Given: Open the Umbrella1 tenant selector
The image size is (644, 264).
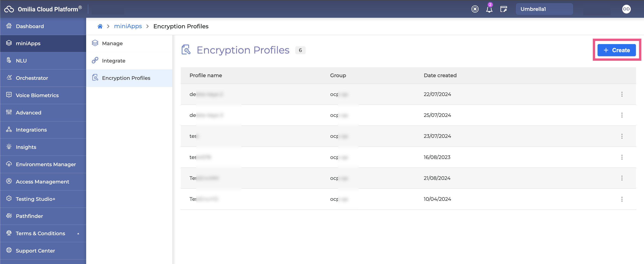Looking at the screenshot, I should pos(544,9).
